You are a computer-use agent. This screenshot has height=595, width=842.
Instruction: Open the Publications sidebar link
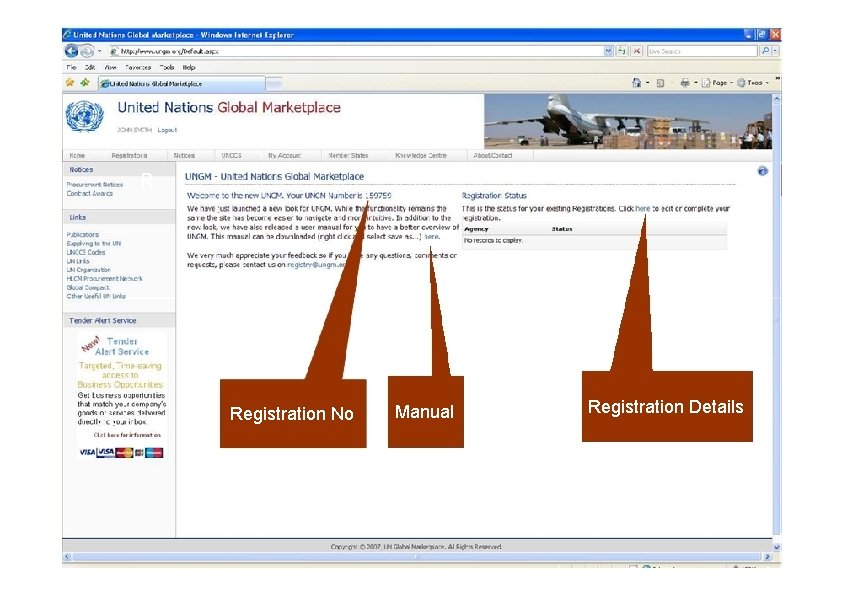(83, 235)
